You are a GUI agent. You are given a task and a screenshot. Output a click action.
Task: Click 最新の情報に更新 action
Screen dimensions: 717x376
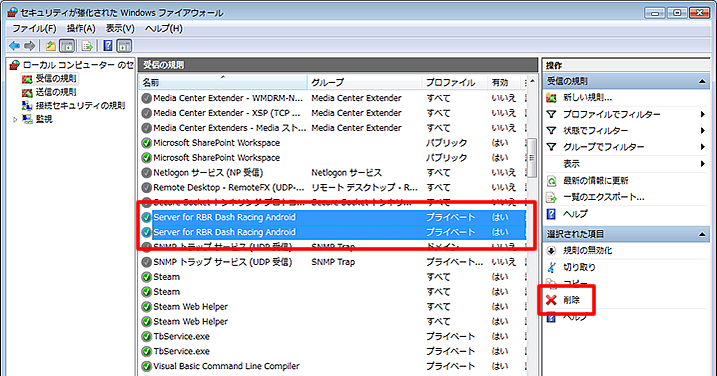(595, 181)
